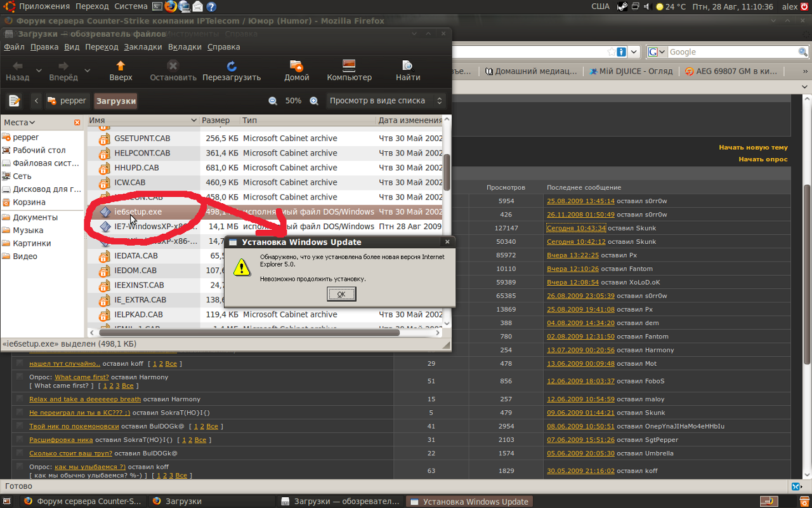Click the Up (Вверх) arrow toolbar icon
Viewport: 812px width, 508px height.
[x=121, y=65]
